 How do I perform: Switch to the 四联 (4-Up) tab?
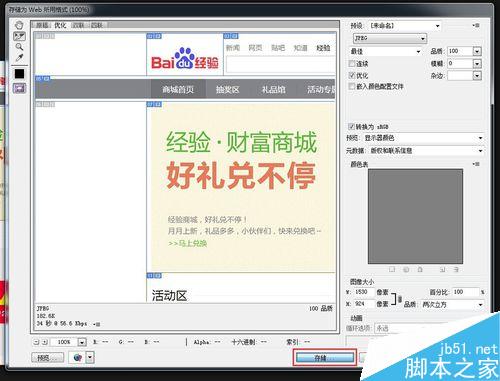[x=97, y=25]
